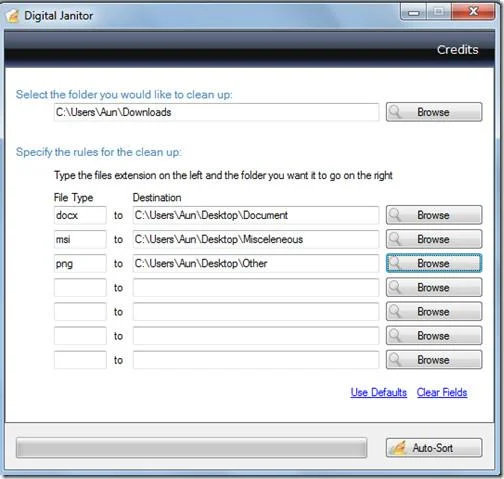Click the msi file type field
The height and width of the screenshot is (479, 504).
click(x=80, y=239)
